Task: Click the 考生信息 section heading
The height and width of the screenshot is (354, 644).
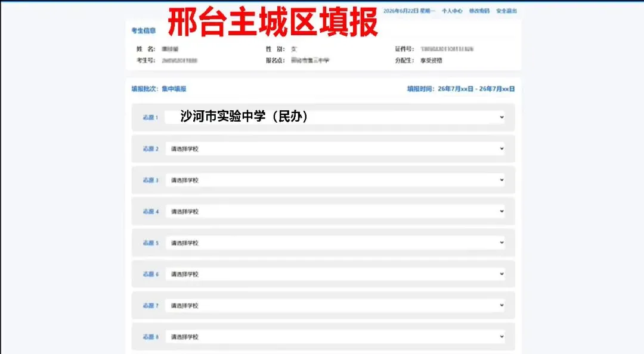Action: [143, 30]
